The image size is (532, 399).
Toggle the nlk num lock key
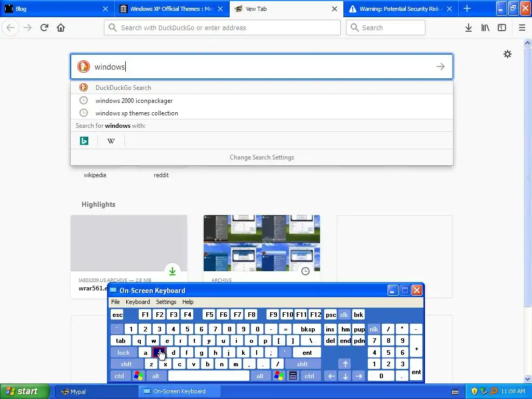[374, 329]
